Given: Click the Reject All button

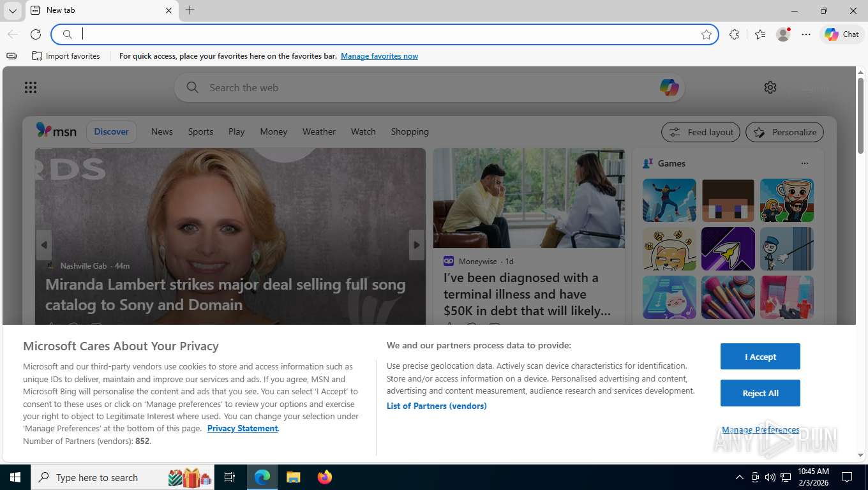Looking at the screenshot, I should (x=760, y=393).
